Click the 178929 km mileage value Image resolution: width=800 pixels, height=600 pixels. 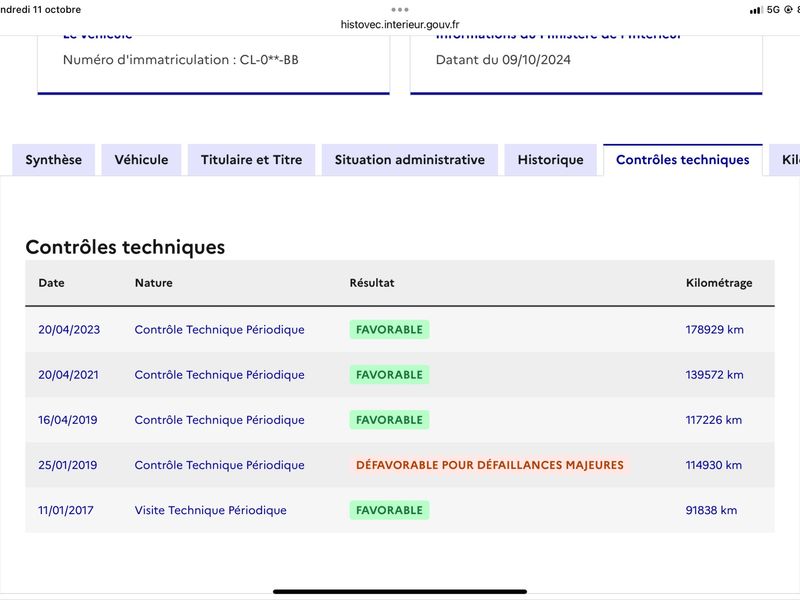[x=714, y=330]
